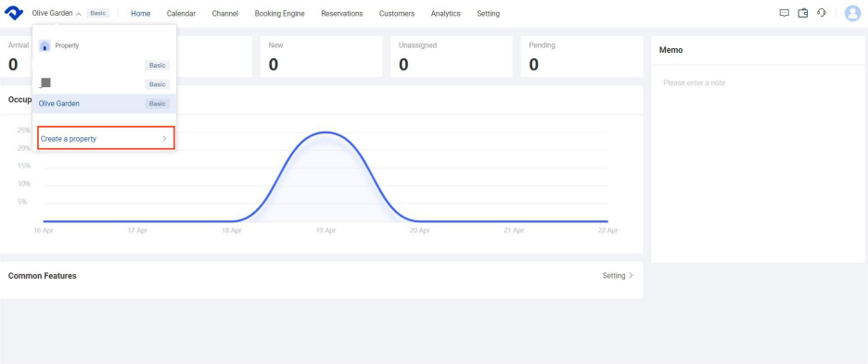This screenshot has width=868, height=364.
Task: Open the messages chat icon
Action: tap(784, 13)
